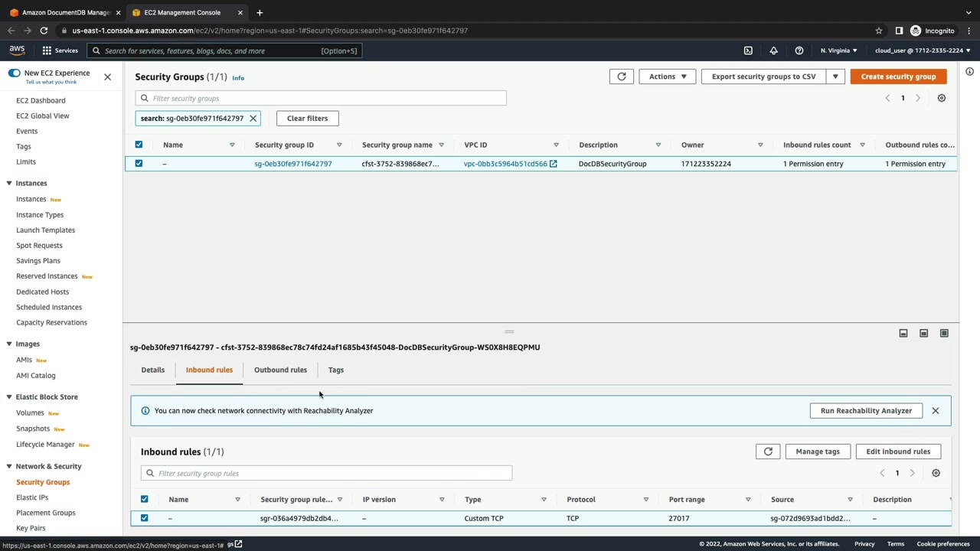Viewport: 980px width, 551px height.
Task: Click Edit inbound rules
Action: [x=898, y=452]
